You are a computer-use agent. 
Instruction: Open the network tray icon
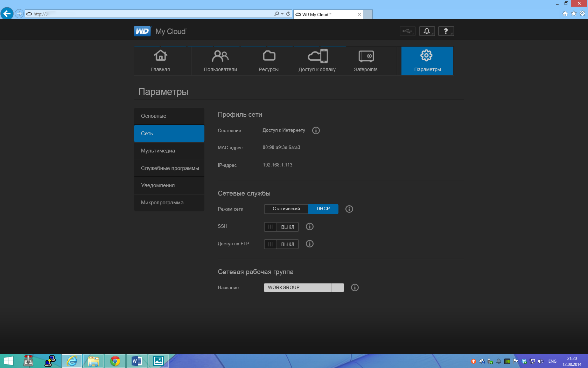pyautogui.click(x=532, y=361)
